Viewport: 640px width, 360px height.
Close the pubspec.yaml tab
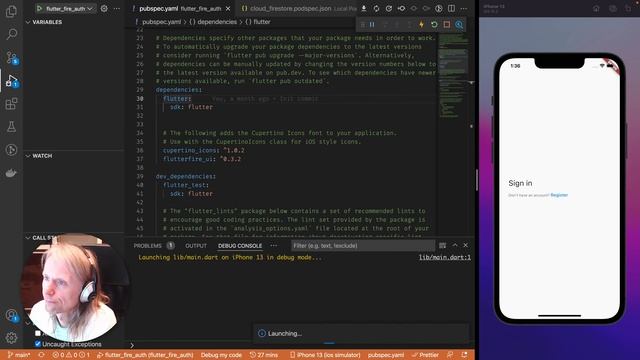point(228,9)
